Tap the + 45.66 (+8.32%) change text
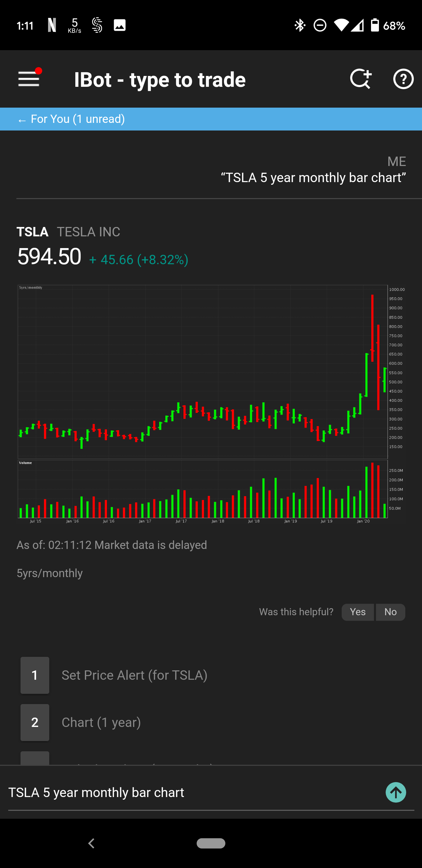The height and width of the screenshot is (868, 422). 138,260
